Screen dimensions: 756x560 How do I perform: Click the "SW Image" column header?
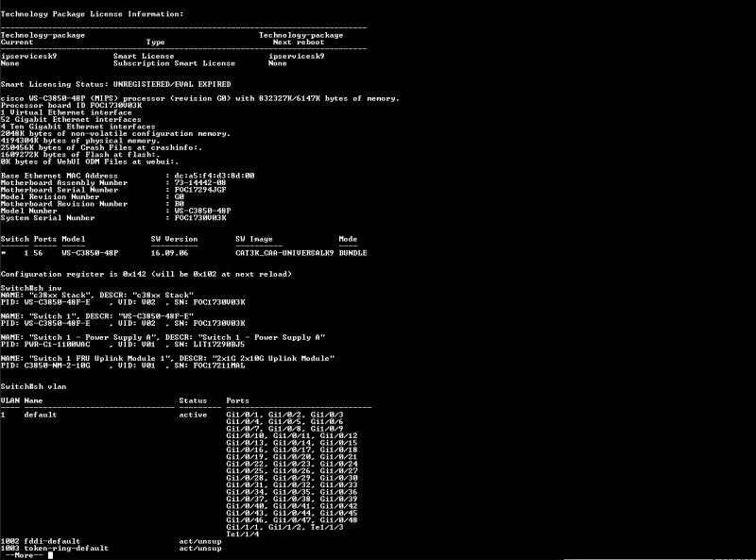pyautogui.click(x=254, y=239)
